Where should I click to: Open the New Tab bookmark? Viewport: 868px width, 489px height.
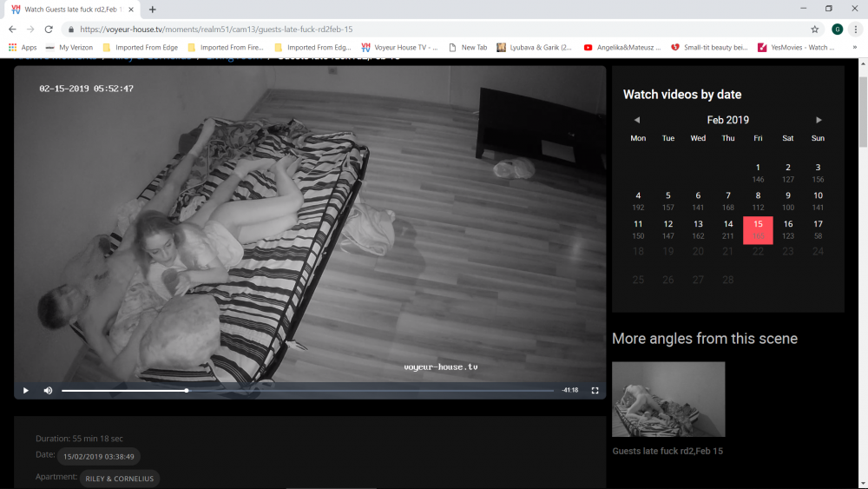tap(467, 48)
